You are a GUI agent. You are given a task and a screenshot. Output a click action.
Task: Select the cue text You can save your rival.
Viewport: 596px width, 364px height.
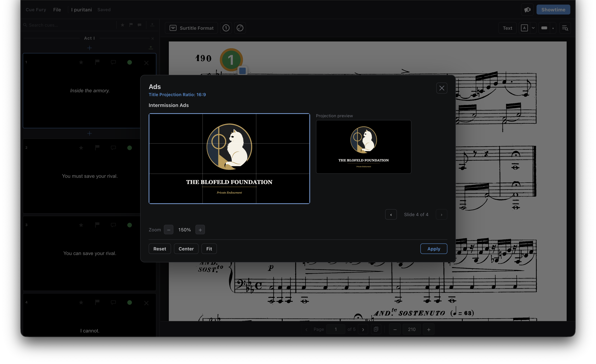tap(90, 253)
